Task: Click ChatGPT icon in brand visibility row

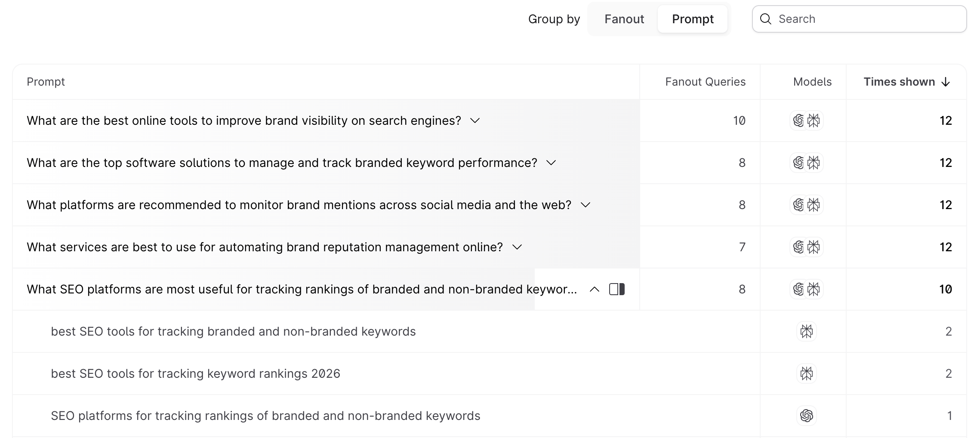Action: coord(798,120)
